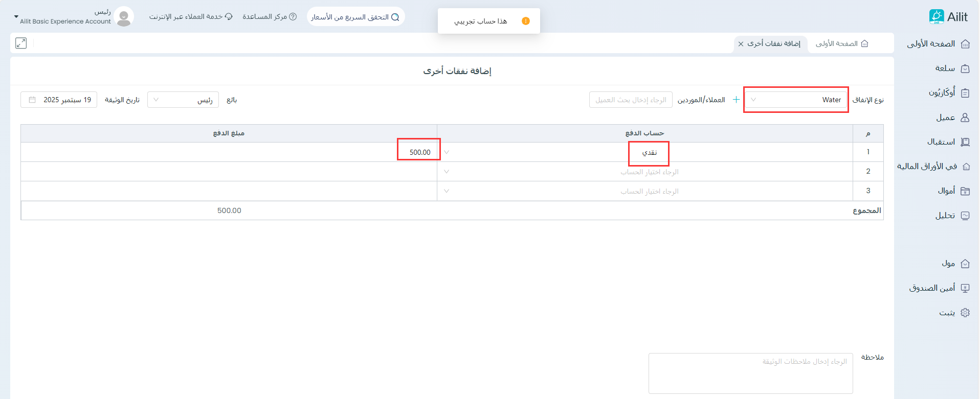Viewport: 980px width, 399px height.
Task: Expand the expense type dropdown showing Water
Action: tap(796, 100)
